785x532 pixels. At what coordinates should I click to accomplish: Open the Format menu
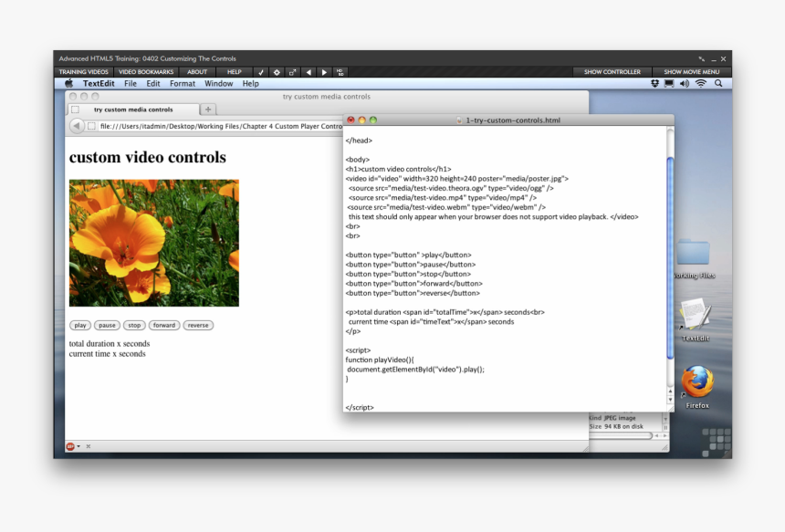click(183, 84)
